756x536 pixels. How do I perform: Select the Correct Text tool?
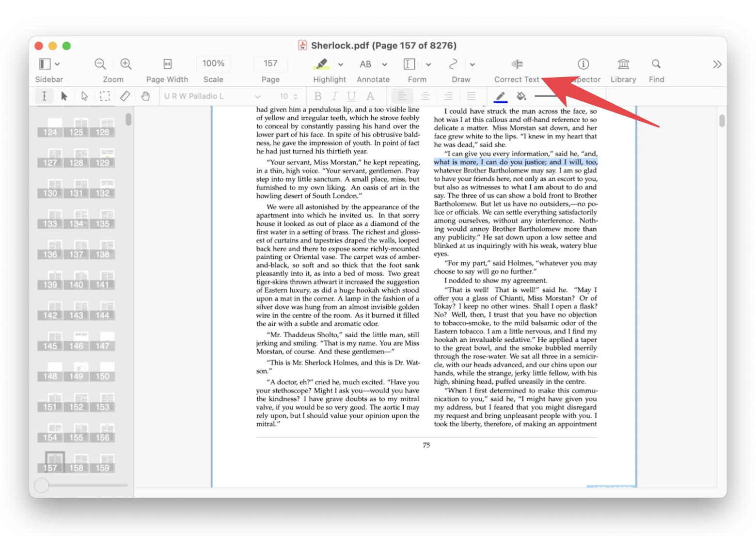click(516, 68)
